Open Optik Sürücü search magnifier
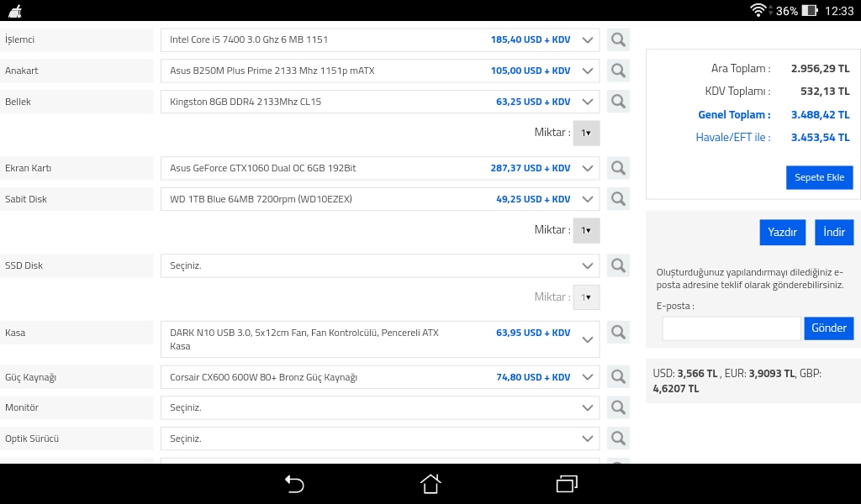 [618, 438]
